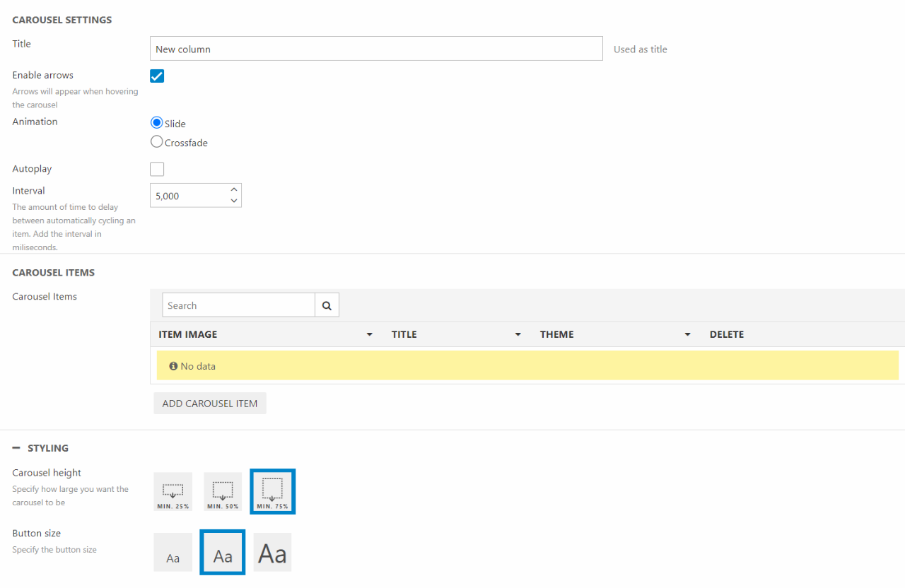Choose the medium Aa button size
This screenshot has height=588, width=905.
coord(223,553)
